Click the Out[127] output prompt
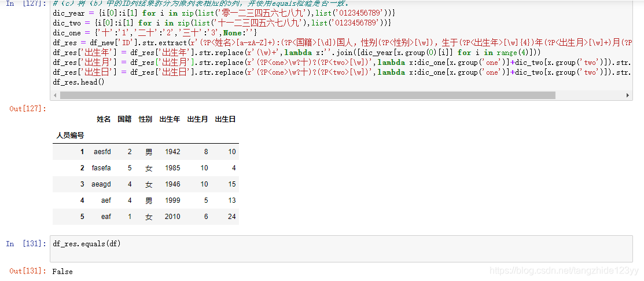644x281 pixels. coord(28,108)
